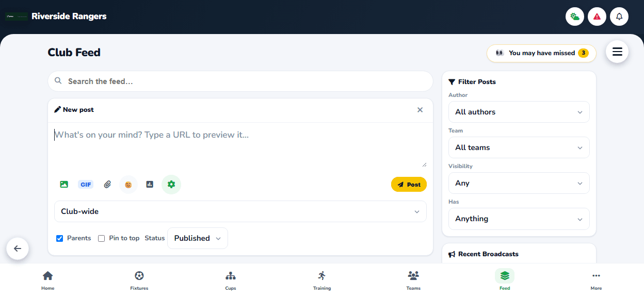Click the Riverside Rangers club logo

pos(17,16)
